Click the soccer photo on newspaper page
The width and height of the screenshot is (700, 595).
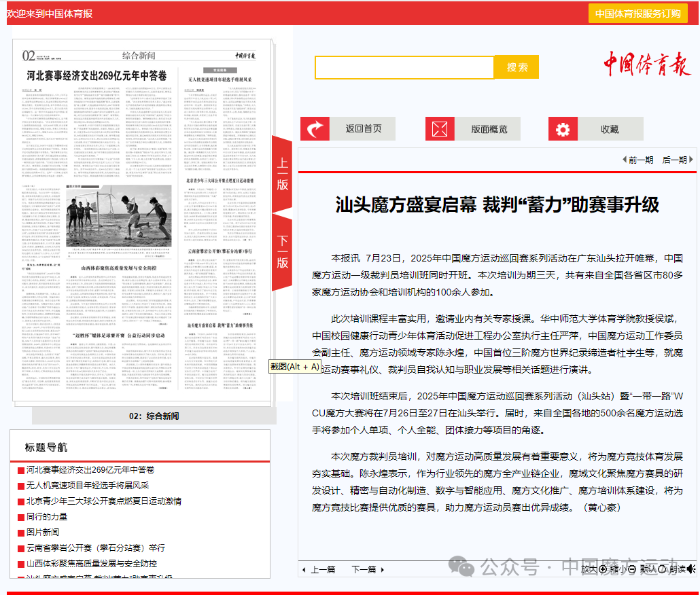(x=119, y=217)
